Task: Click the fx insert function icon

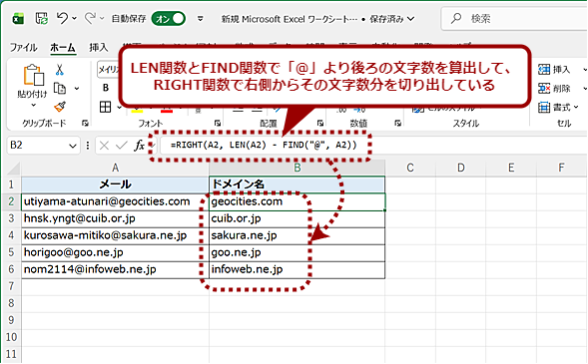Action: pos(140,146)
